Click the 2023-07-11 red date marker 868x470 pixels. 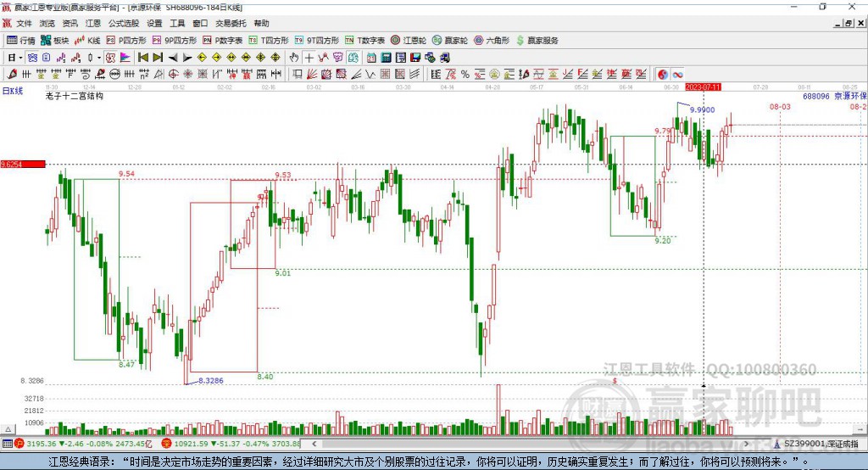point(703,87)
